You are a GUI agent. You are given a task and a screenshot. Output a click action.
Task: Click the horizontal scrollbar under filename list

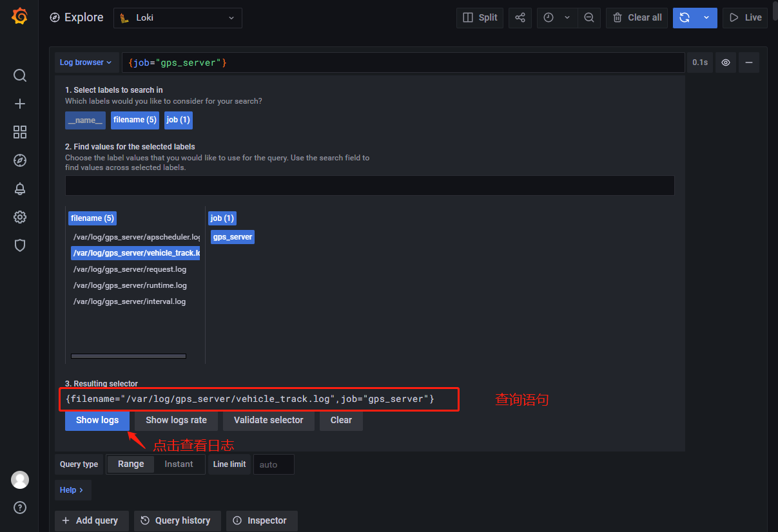(128, 356)
